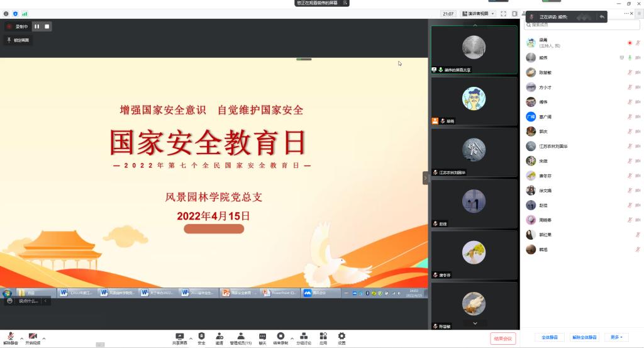This screenshot has height=348, width=644.
Task: Click the fullscreen icon in top bar
Action: (x=504, y=13)
